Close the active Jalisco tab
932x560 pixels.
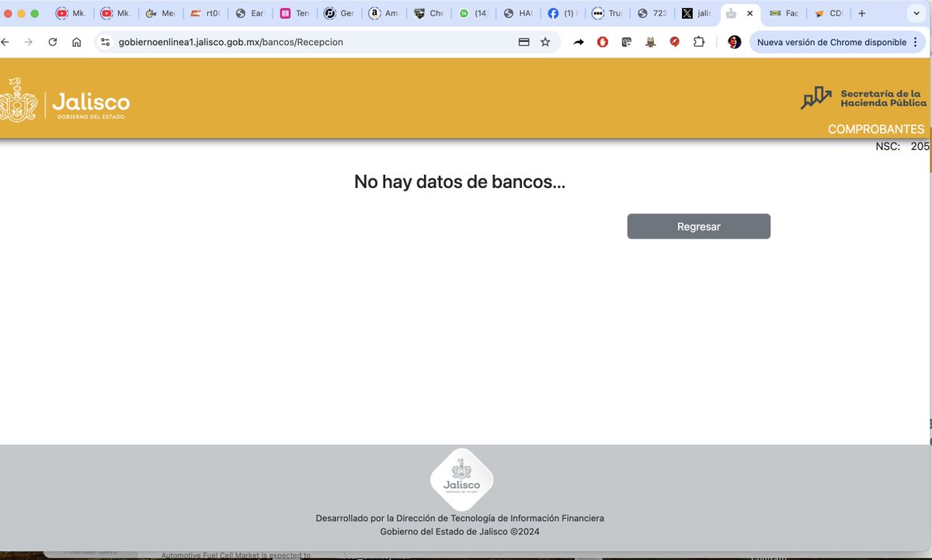[x=749, y=13]
